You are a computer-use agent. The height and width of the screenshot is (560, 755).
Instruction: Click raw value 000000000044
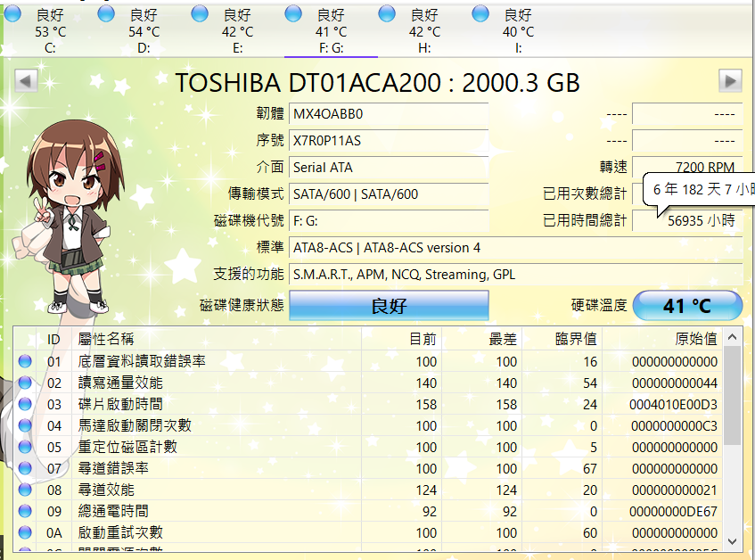675,383
